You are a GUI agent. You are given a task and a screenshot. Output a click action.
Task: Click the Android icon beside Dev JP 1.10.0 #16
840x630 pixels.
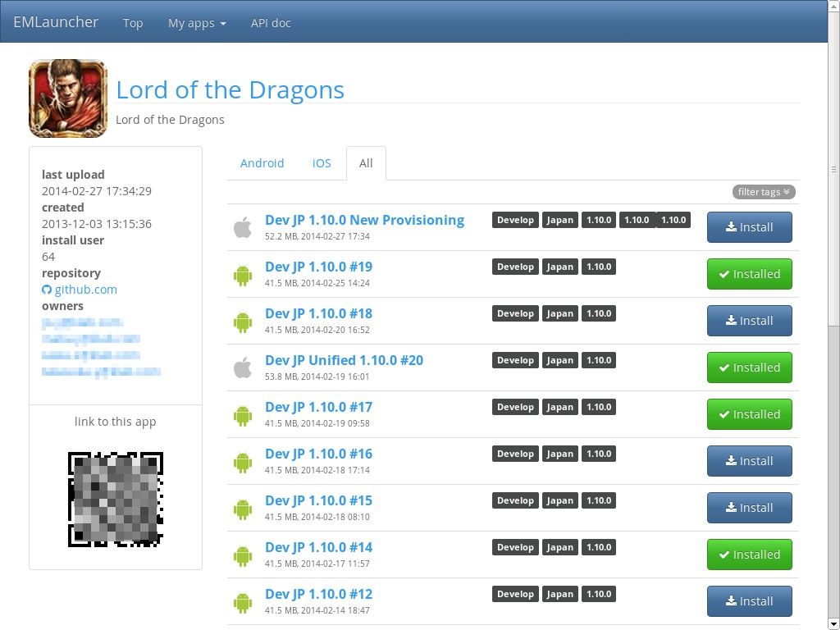point(243,463)
